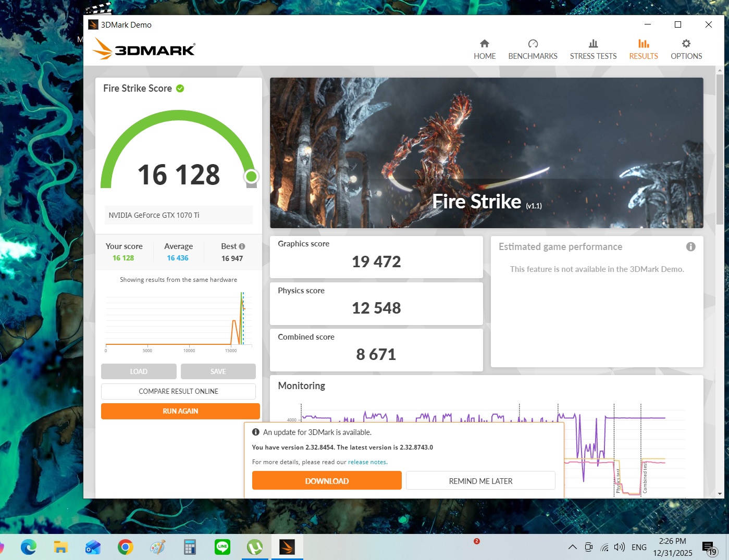Open the Home tab icon

484,44
